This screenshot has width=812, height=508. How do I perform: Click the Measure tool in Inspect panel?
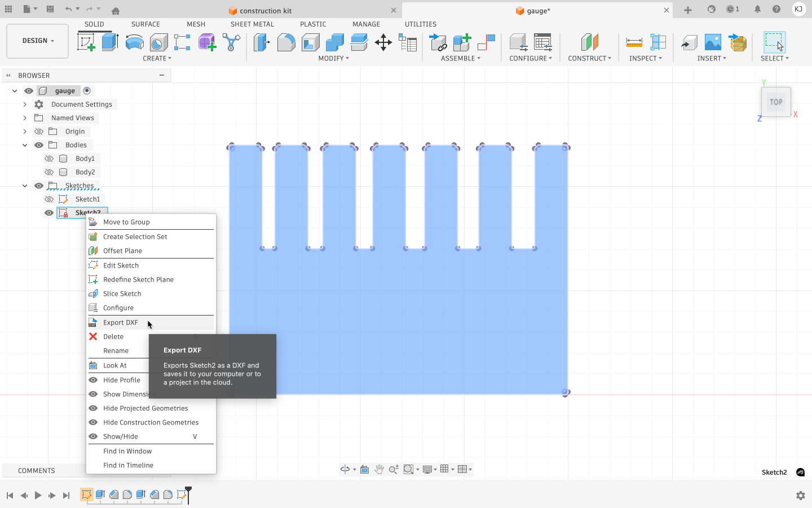pos(634,42)
